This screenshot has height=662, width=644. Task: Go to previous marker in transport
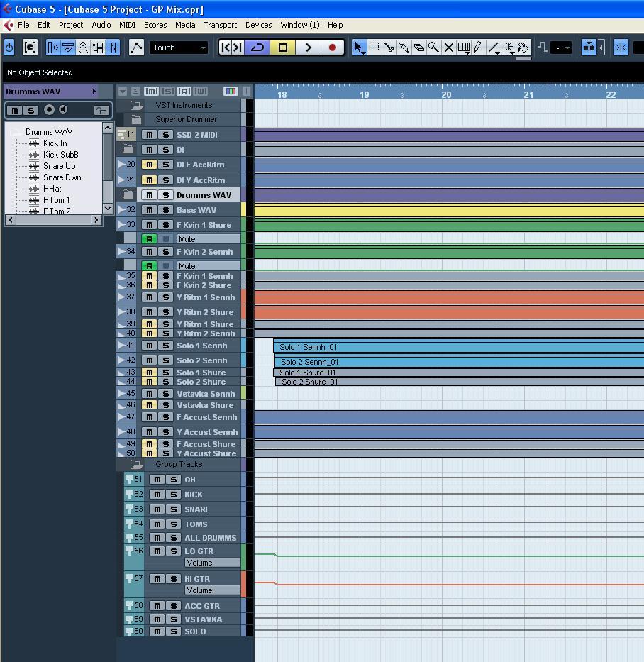coord(226,48)
